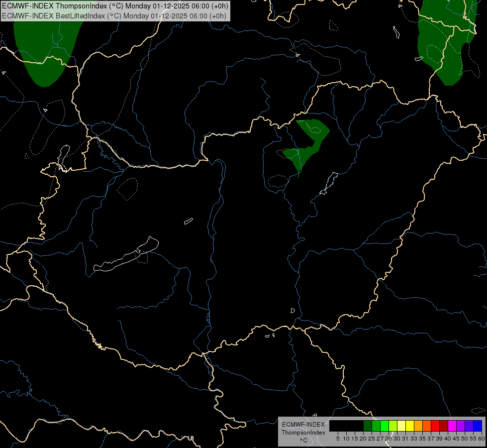Select the red 37–39 legend swatch
This screenshot has height=448, width=487.
435,426
